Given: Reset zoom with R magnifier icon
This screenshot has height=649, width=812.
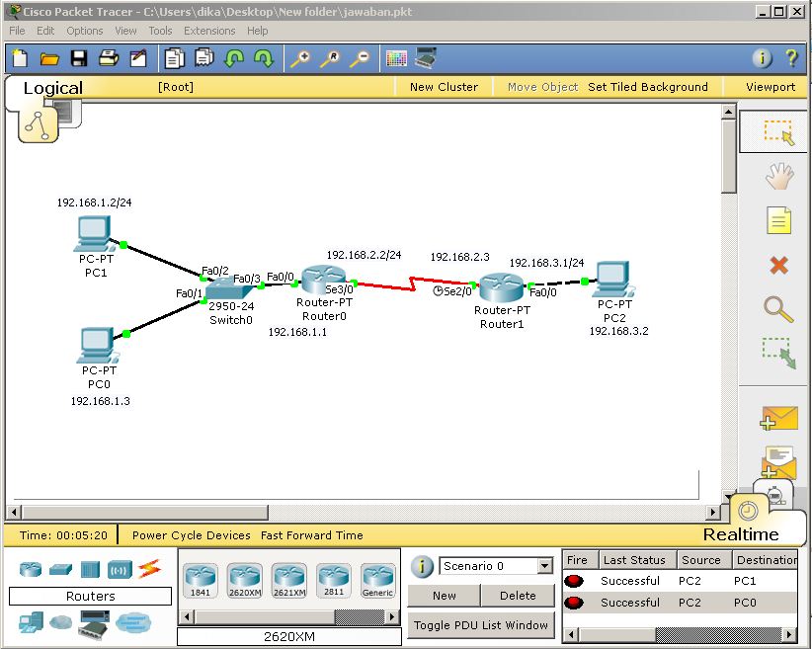Looking at the screenshot, I should tap(329, 58).
